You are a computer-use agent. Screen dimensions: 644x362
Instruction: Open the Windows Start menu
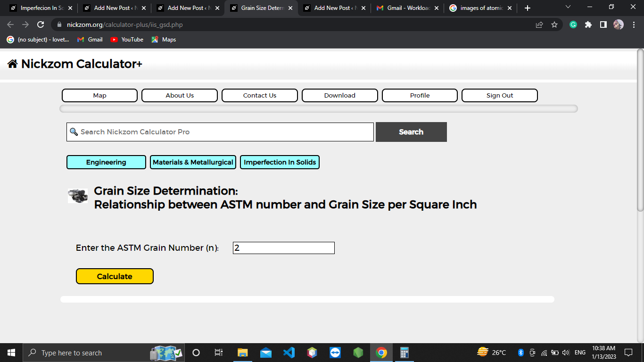pos(11,353)
